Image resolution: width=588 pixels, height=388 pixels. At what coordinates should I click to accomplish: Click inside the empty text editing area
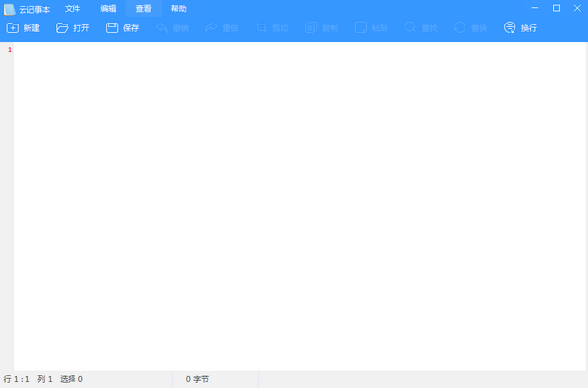click(300, 206)
